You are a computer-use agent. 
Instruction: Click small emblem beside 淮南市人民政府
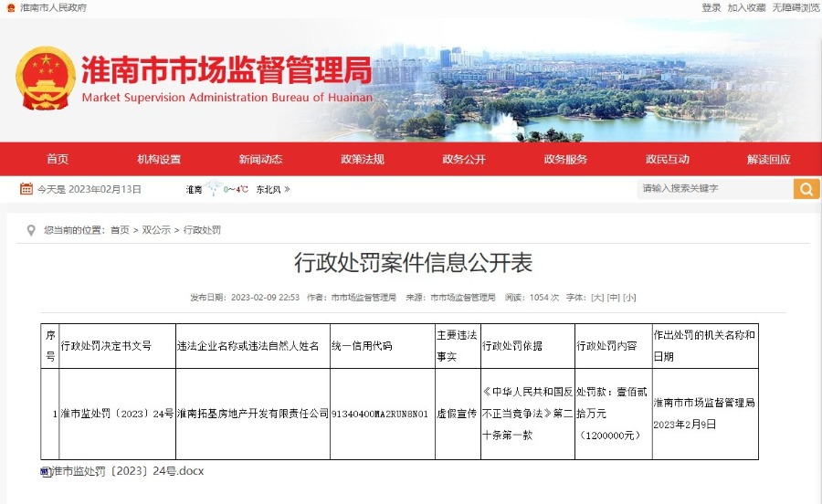pyautogui.click(x=10, y=7)
